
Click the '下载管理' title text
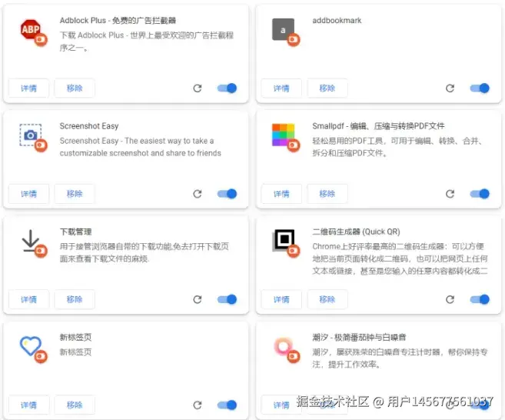tap(75, 232)
